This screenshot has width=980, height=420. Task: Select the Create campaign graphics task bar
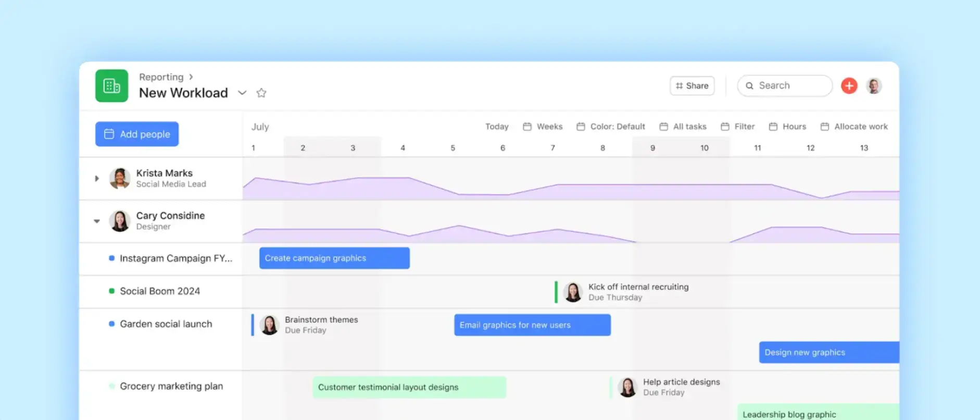pyautogui.click(x=334, y=258)
